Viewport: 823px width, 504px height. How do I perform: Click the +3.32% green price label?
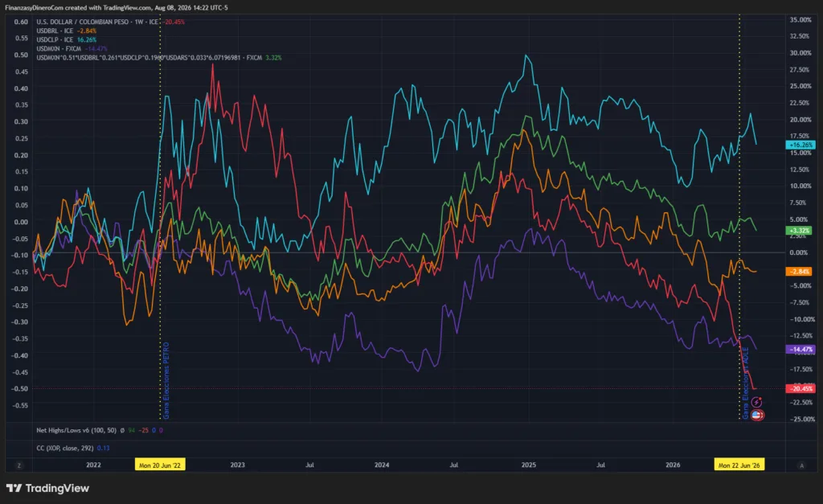click(x=798, y=231)
